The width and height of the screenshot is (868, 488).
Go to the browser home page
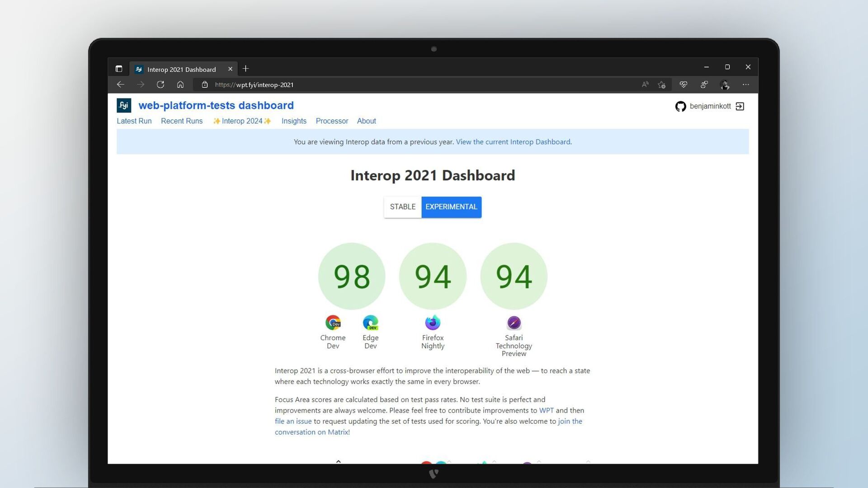click(x=180, y=84)
